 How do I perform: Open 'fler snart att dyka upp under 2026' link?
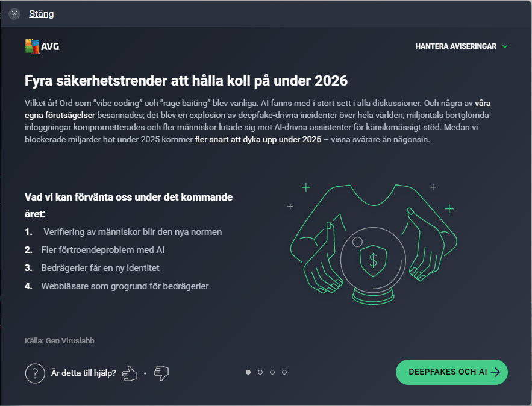point(258,139)
